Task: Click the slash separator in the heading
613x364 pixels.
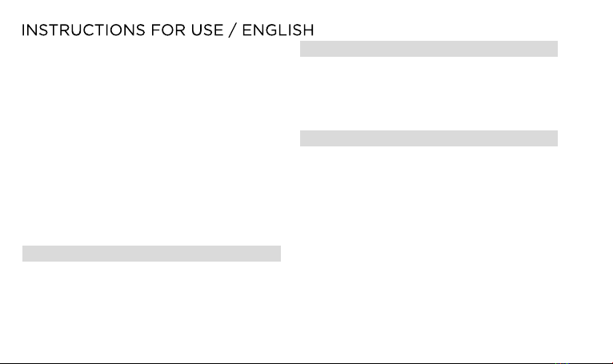Action: pos(233,30)
